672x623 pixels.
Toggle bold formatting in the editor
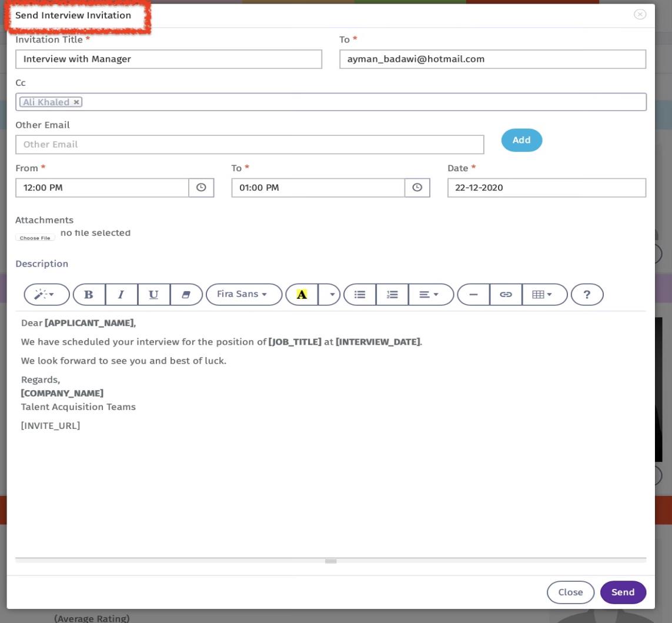click(x=89, y=295)
